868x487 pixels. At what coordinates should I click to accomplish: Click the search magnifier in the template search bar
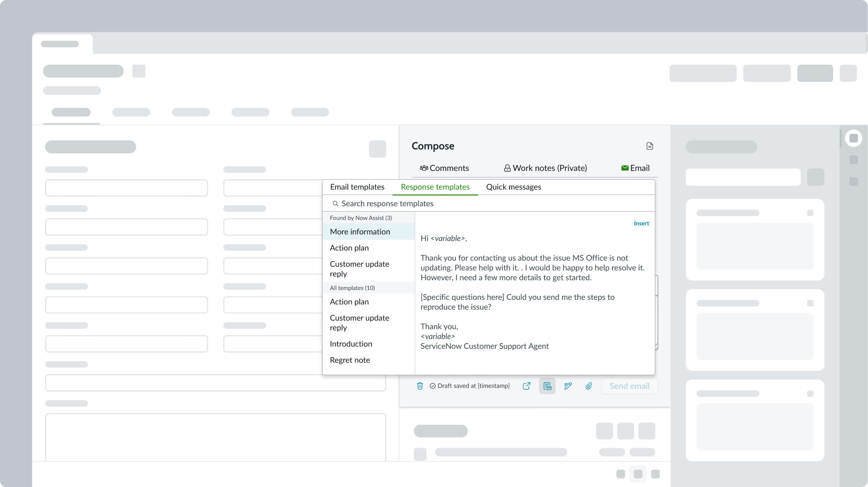(x=335, y=203)
